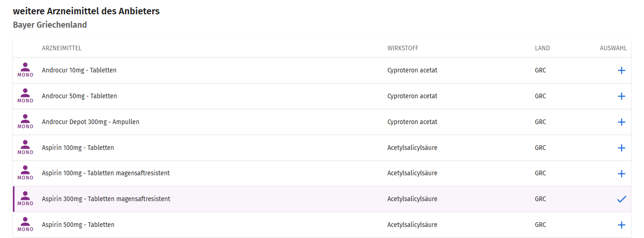Open Aspirin 100mg - Tabletten magensaftresistent entry
Screen dimensions: 644x238
pos(106,173)
